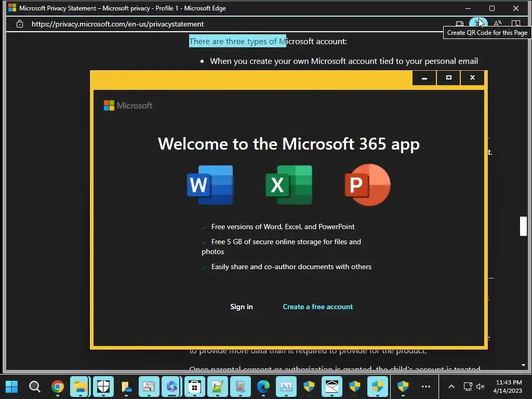Maximize the Microsoft 365 welcome dialog
Viewport: 532px width, 399px height.
tap(448, 78)
